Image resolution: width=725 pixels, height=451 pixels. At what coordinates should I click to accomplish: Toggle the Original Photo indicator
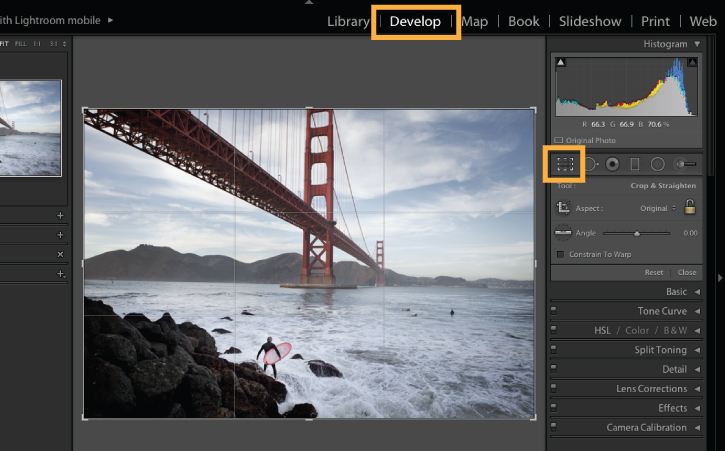[559, 140]
